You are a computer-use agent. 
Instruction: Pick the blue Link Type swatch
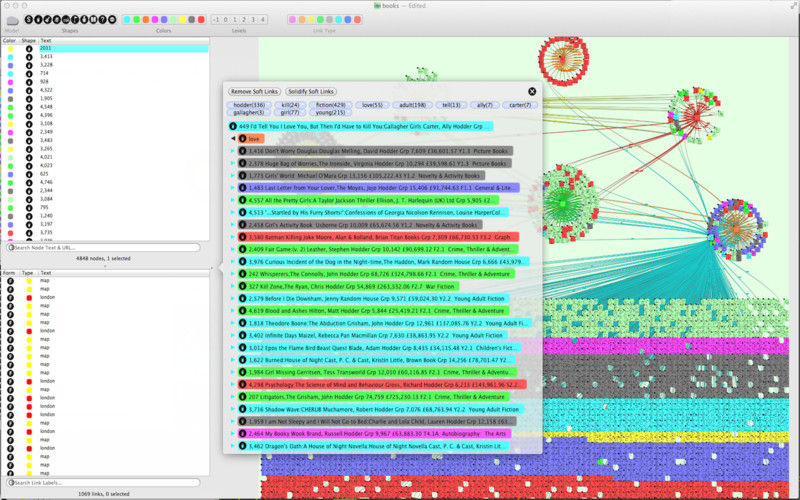pyautogui.click(x=348, y=19)
